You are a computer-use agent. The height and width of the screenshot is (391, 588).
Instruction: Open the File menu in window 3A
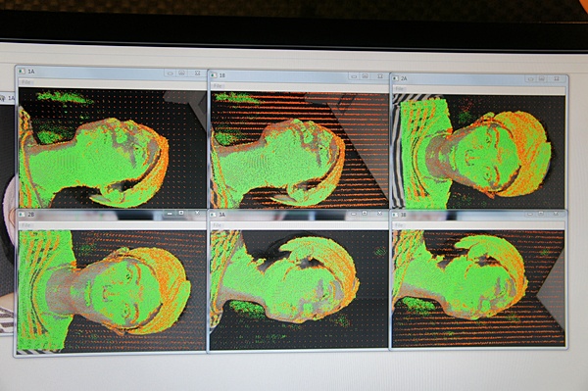[x=218, y=225]
